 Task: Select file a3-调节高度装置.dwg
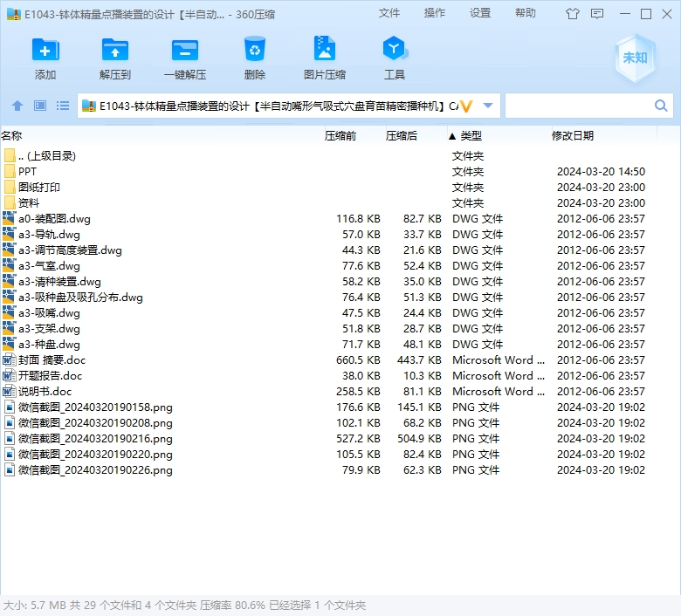pos(70,250)
